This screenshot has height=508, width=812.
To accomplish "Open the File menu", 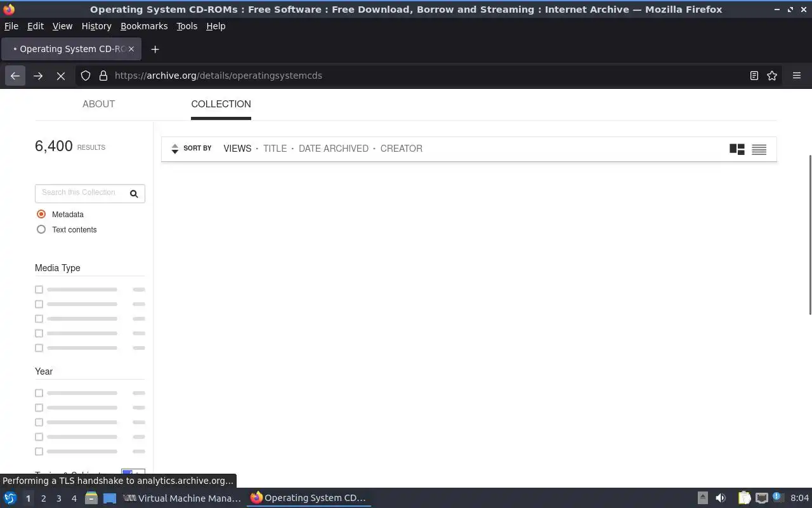I will point(11,26).
